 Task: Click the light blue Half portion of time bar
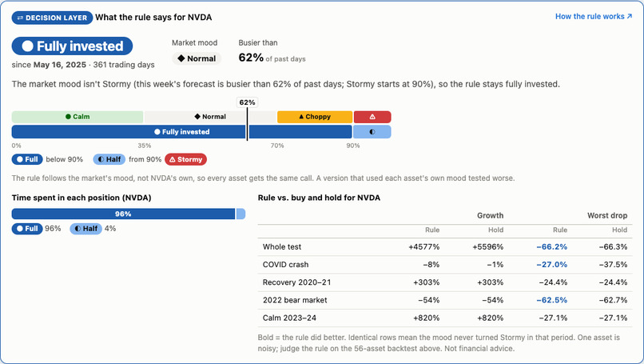point(241,214)
